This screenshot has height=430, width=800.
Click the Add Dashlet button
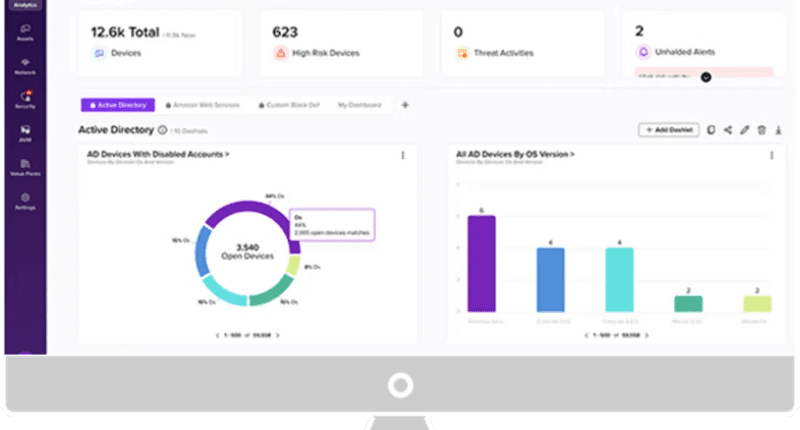click(668, 130)
